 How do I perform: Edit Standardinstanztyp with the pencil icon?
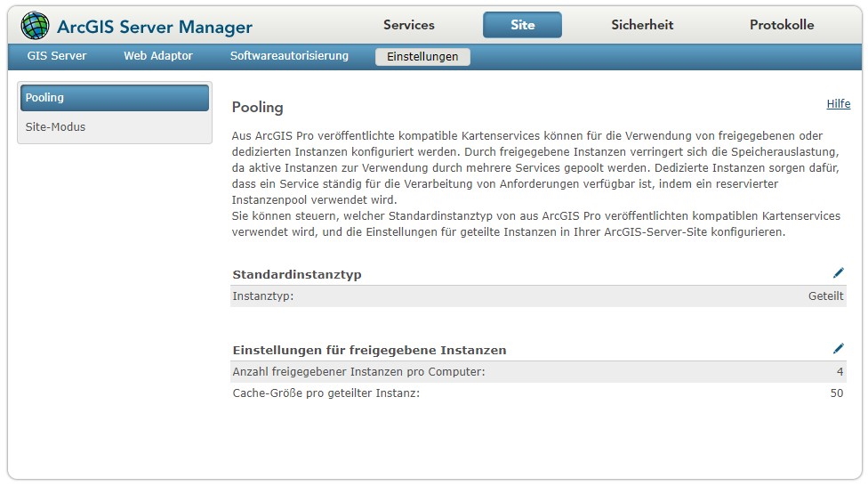point(838,272)
